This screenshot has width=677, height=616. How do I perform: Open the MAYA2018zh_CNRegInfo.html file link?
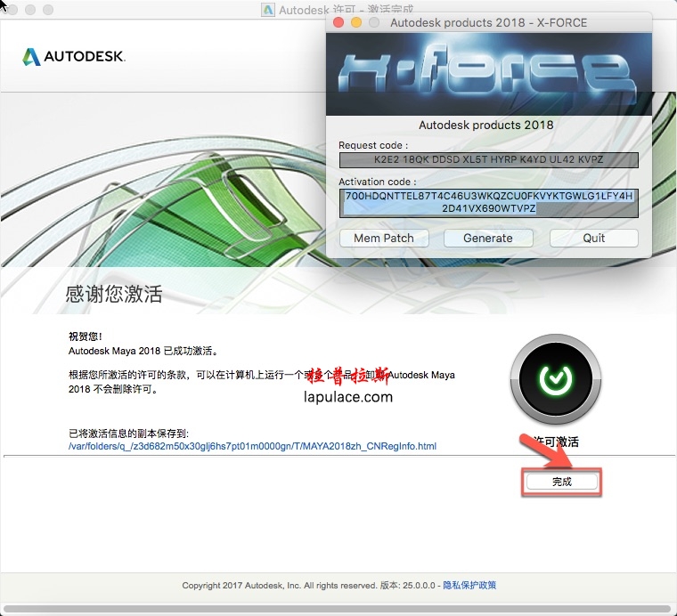[x=252, y=446]
